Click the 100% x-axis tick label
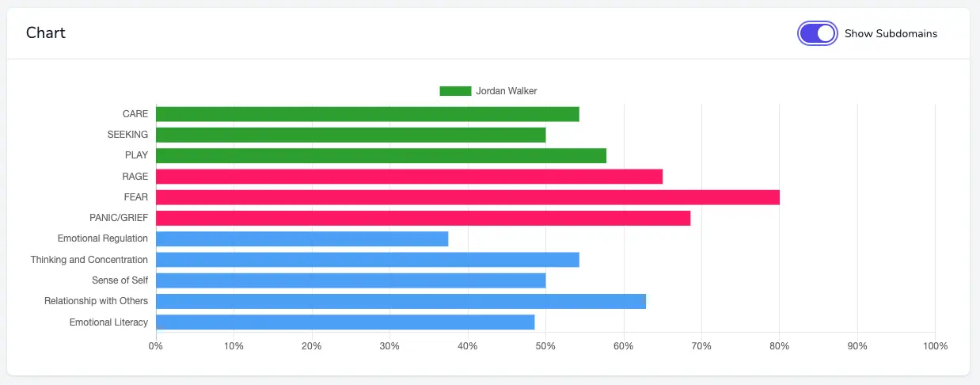Viewport: 980px width, 385px height. 935,346
